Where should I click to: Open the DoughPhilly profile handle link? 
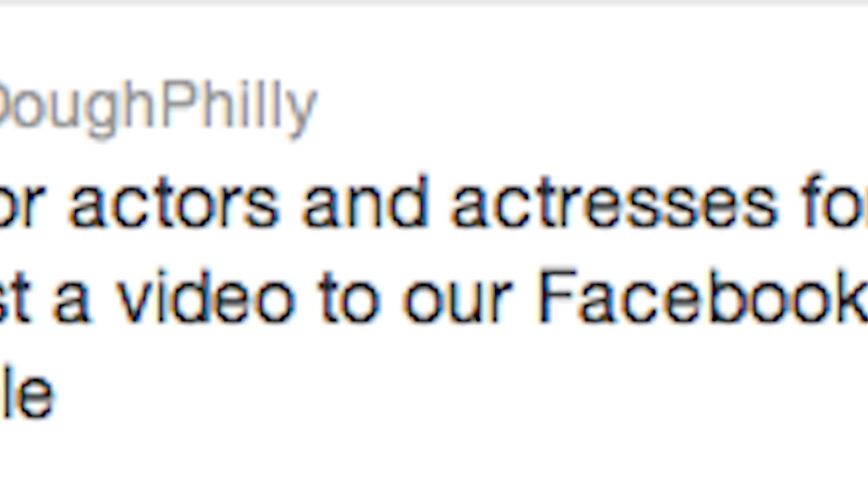156,107
